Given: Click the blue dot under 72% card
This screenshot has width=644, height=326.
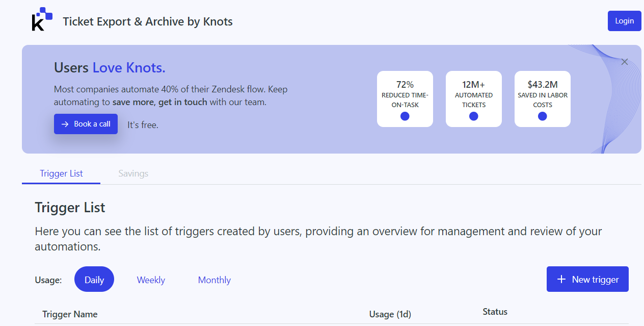Looking at the screenshot, I should point(405,116).
